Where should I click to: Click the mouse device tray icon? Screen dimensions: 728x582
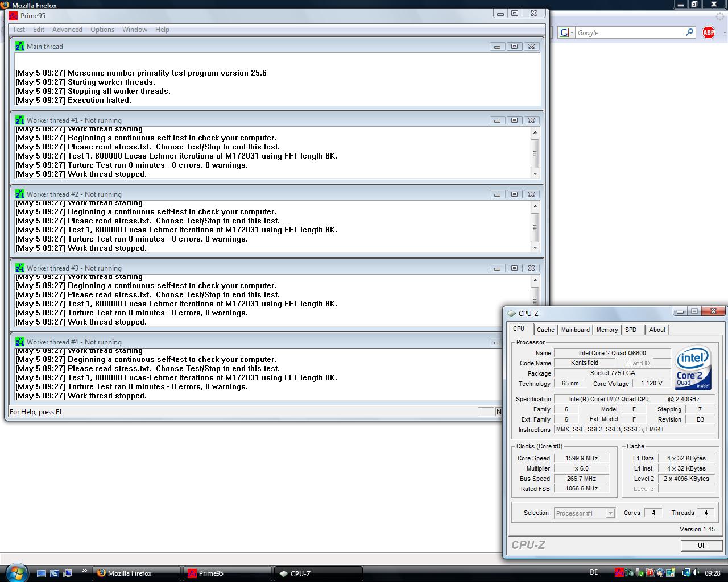coord(630,573)
